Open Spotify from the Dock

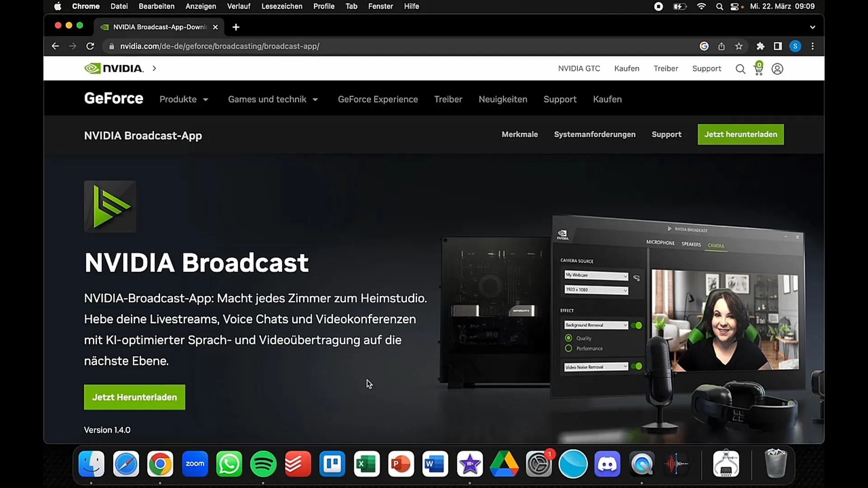point(264,464)
